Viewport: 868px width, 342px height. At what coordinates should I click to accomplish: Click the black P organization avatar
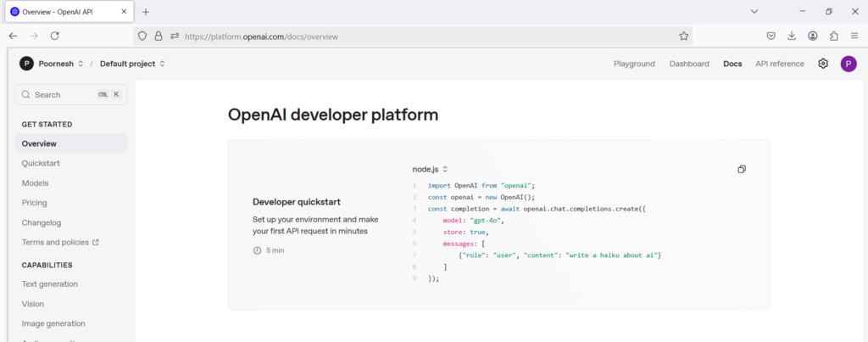coord(26,64)
